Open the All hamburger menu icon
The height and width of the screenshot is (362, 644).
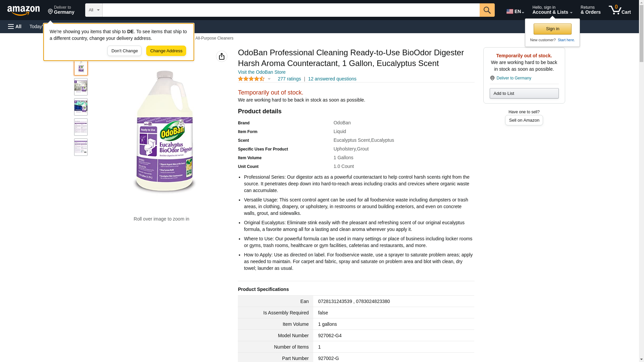(15, 26)
